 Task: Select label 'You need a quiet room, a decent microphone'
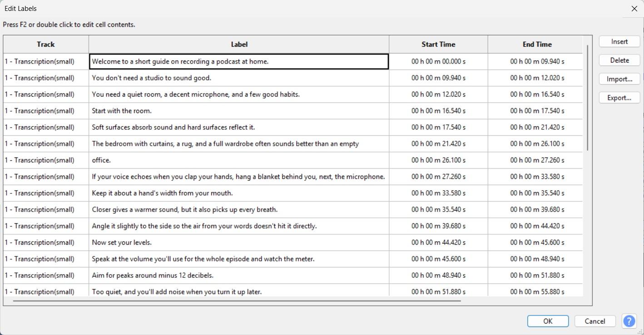tap(239, 94)
